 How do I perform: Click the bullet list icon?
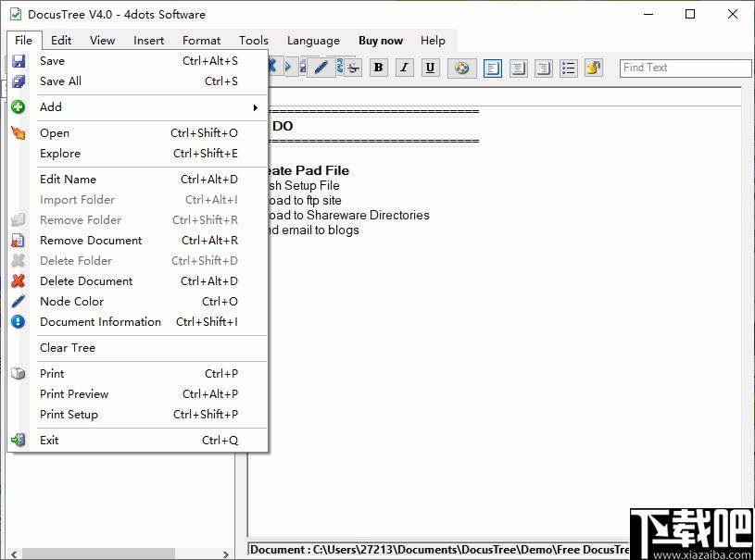pyautogui.click(x=569, y=68)
